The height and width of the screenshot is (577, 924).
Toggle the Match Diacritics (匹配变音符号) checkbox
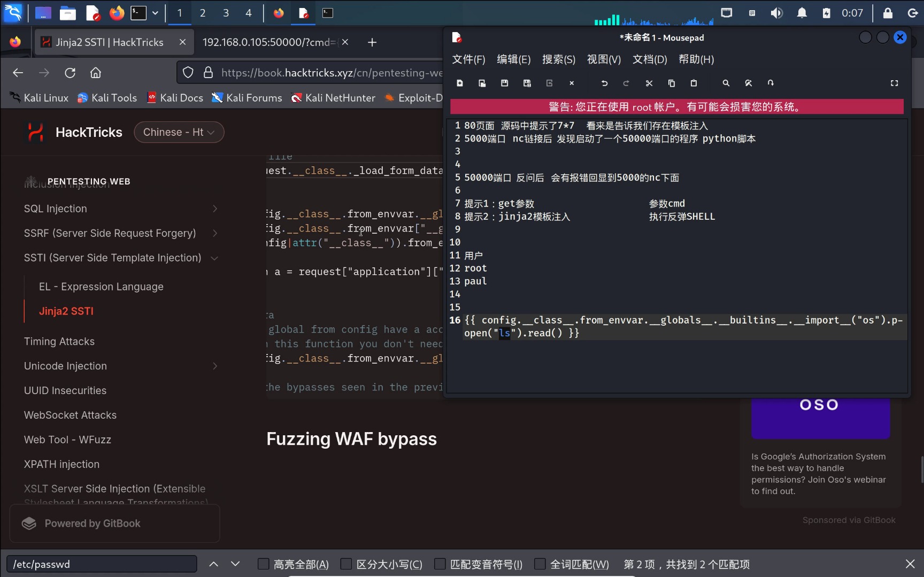[440, 564]
